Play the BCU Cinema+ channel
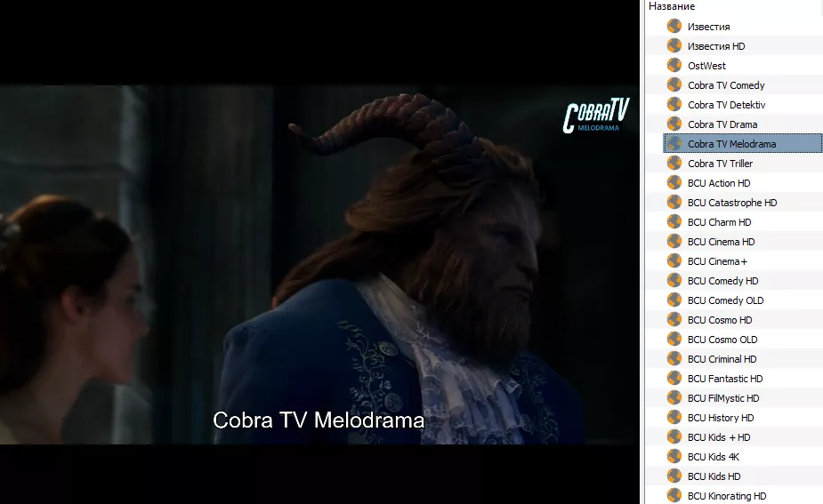 tap(717, 261)
